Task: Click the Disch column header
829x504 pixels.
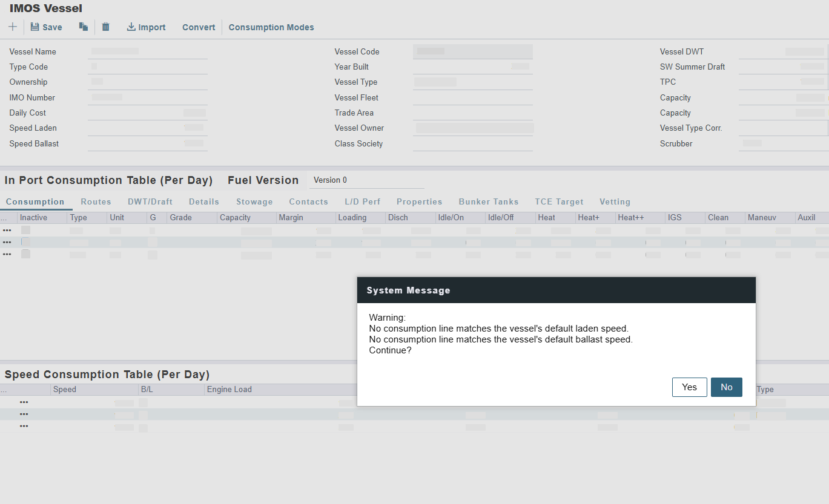Action: (410, 218)
